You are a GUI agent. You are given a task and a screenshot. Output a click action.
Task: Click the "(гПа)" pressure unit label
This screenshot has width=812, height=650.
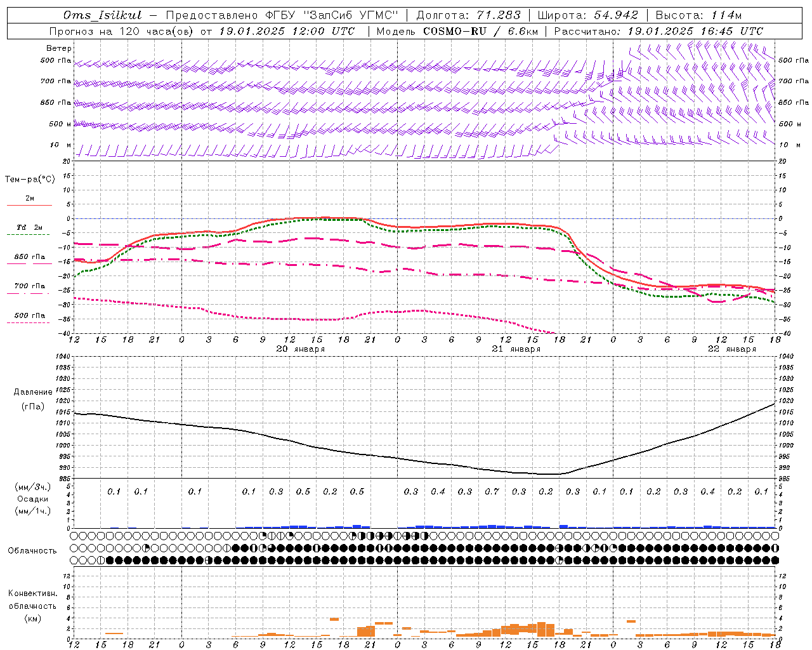(32, 407)
